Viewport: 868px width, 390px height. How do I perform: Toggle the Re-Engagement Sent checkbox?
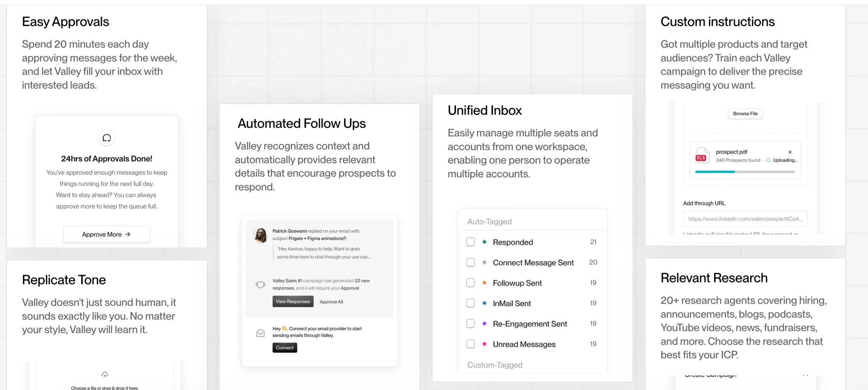pyautogui.click(x=470, y=324)
